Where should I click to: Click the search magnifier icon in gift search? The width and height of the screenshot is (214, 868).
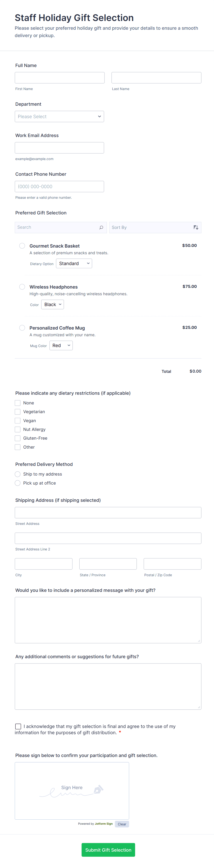coord(101,228)
